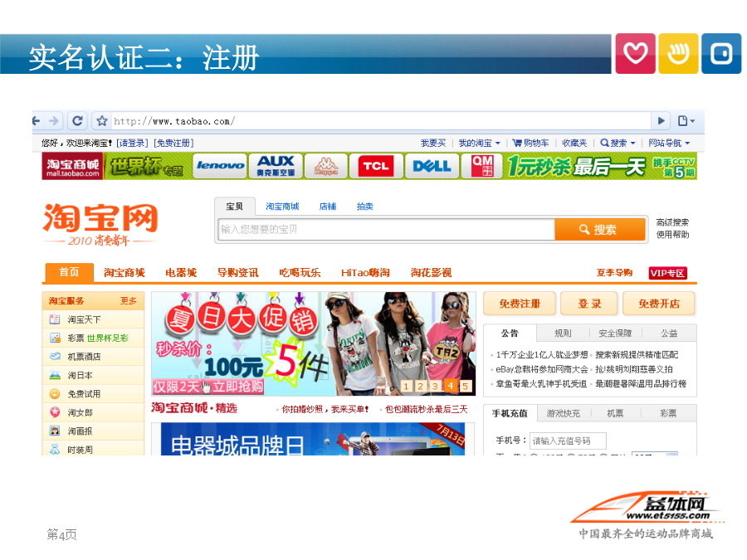Click the 淘日本 service icon
The image size is (747, 560).
(x=55, y=375)
